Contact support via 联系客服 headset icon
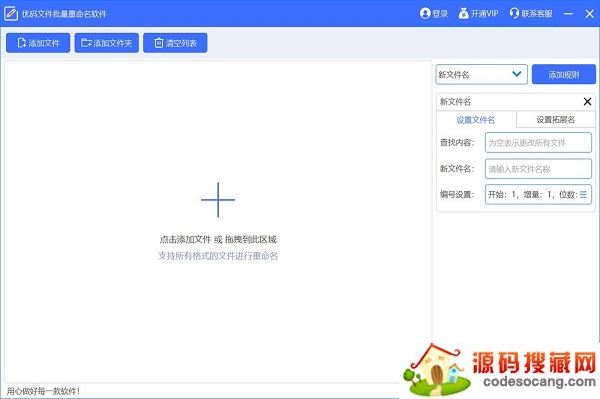This screenshot has height=399, width=600. [514, 13]
